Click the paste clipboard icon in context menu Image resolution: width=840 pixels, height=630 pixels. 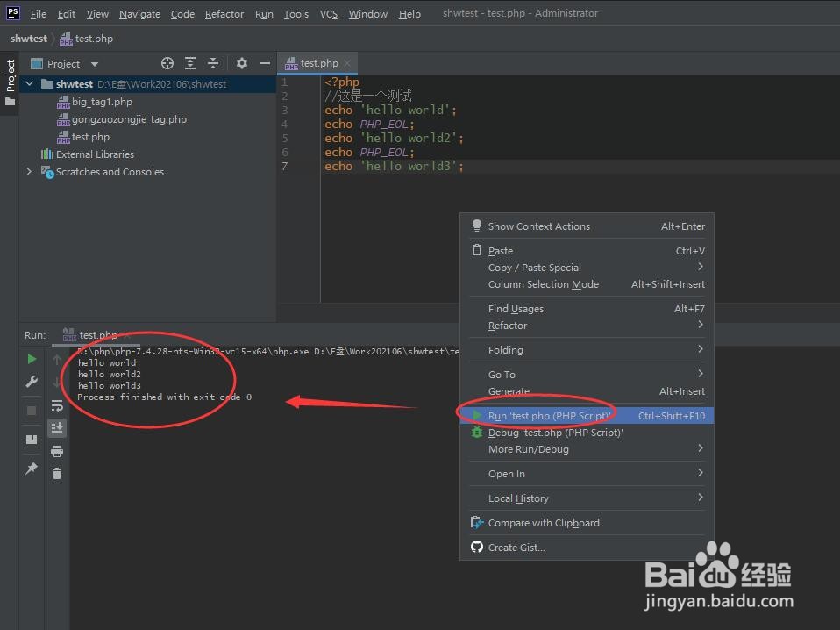click(477, 250)
